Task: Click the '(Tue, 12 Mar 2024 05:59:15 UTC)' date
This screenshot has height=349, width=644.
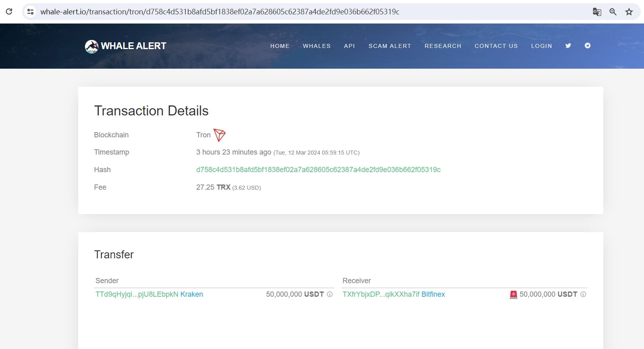Action: (317, 153)
